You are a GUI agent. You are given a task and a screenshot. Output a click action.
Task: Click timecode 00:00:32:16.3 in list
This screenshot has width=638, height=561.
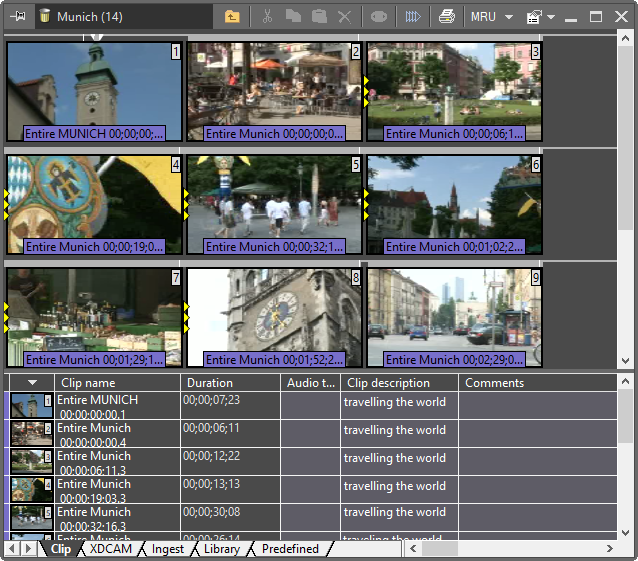coord(93,526)
